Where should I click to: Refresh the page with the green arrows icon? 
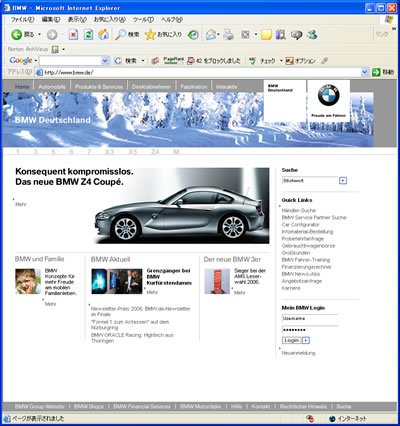(x=88, y=34)
